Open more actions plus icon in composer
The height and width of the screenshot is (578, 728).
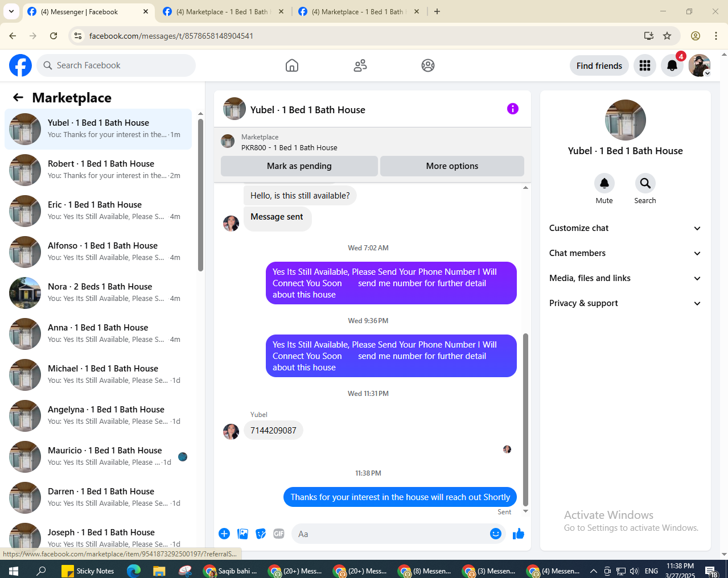tap(224, 534)
